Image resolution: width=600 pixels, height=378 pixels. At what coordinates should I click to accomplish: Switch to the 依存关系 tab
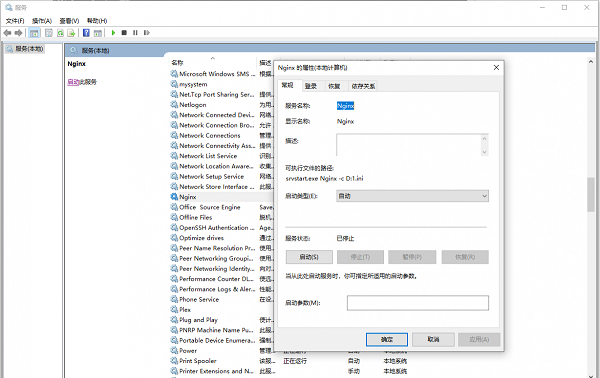click(363, 86)
